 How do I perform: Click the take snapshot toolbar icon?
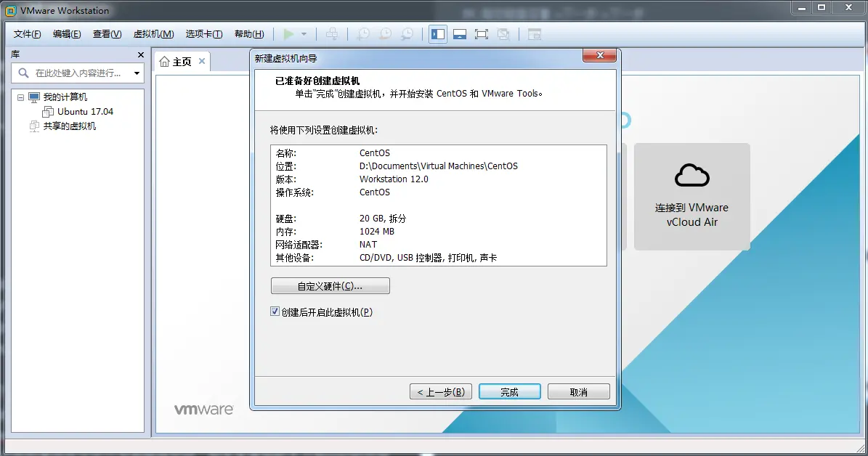point(363,34)
